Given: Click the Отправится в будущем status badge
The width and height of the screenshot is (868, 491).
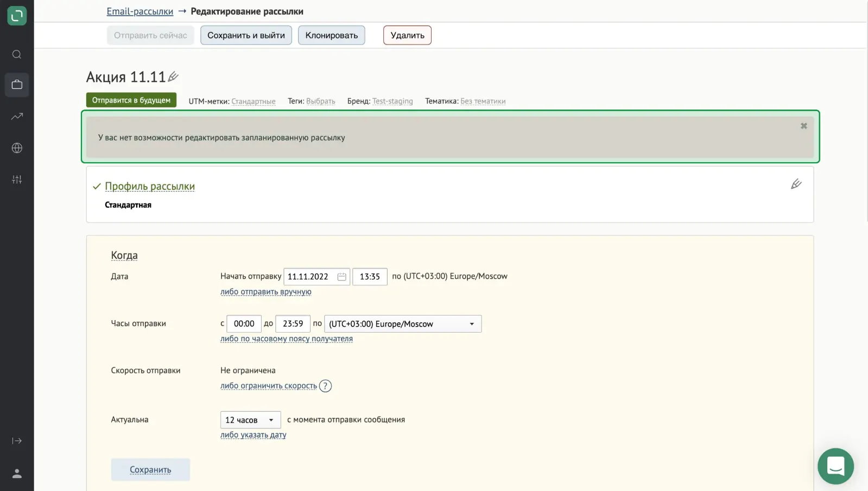Looking at the screenshot, I should click(x=131, y=100).
